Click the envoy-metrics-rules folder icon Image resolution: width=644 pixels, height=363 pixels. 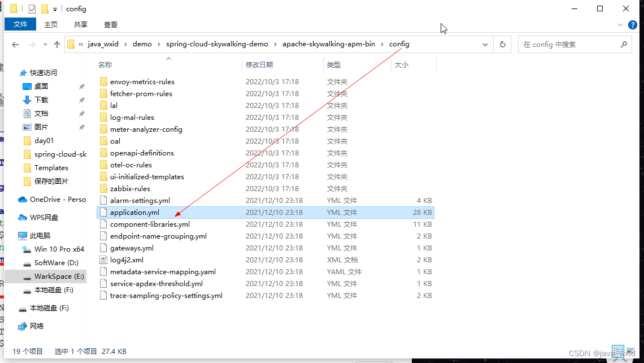(x=103, y=82)
